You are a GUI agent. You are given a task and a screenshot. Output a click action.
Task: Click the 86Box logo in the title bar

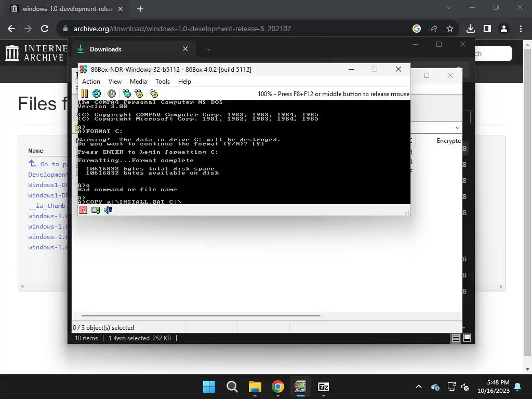[x=84, y=69]
